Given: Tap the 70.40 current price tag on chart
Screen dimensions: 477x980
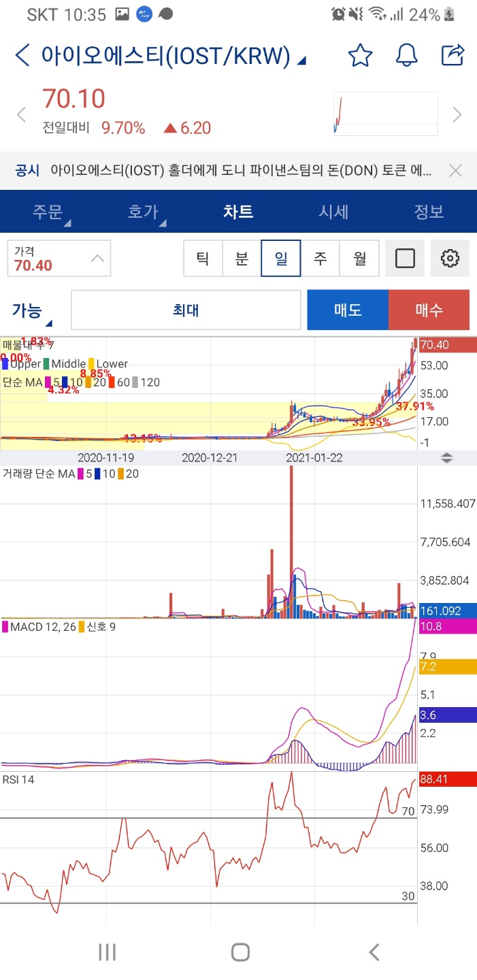Looking at the screenshot, I should [x=447, y=345].
